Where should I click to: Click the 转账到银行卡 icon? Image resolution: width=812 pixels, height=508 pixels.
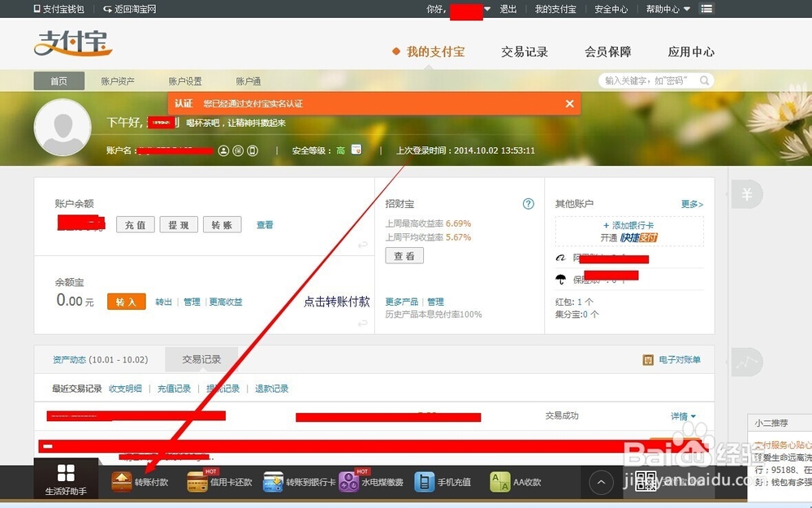pyautogui.click(x=273, y=481)
